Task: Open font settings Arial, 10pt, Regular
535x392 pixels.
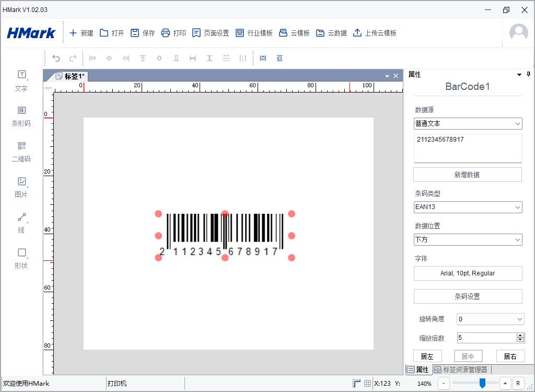Action: click(468, 273)
